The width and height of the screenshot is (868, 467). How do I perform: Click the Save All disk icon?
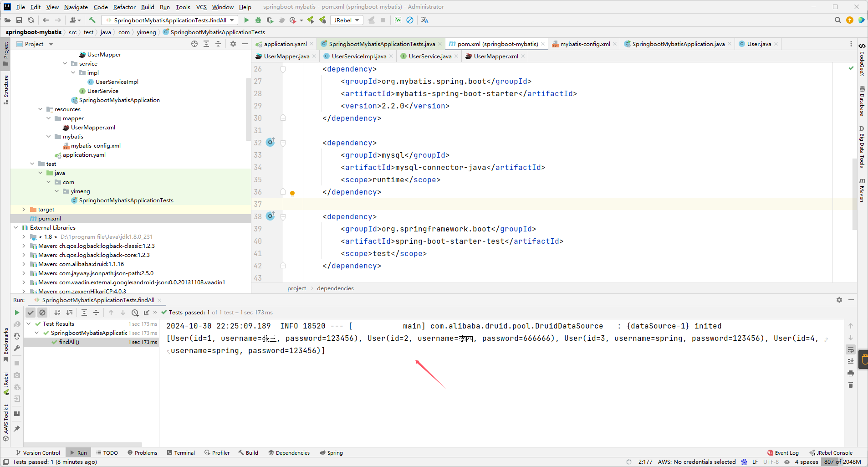point(19,20)
